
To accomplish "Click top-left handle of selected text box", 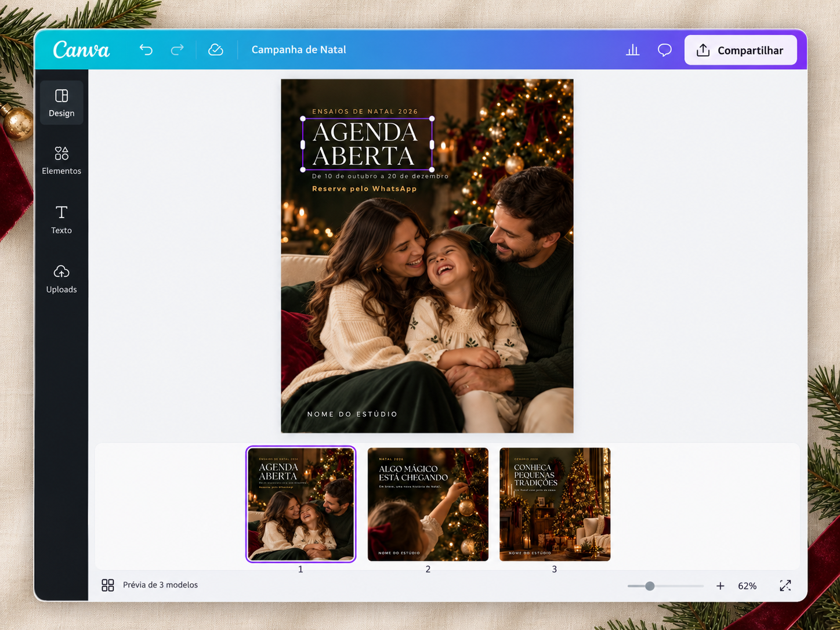I will [303, 119].
